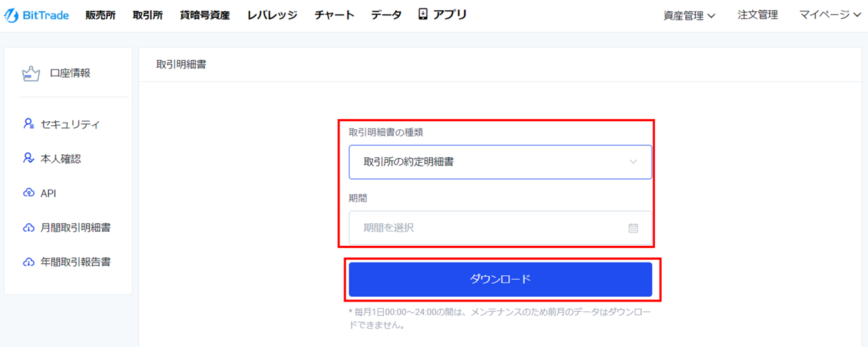Click the セキュリティ person icon
Image resolution: width=868 pixels, height=347 pixels.
29,124
